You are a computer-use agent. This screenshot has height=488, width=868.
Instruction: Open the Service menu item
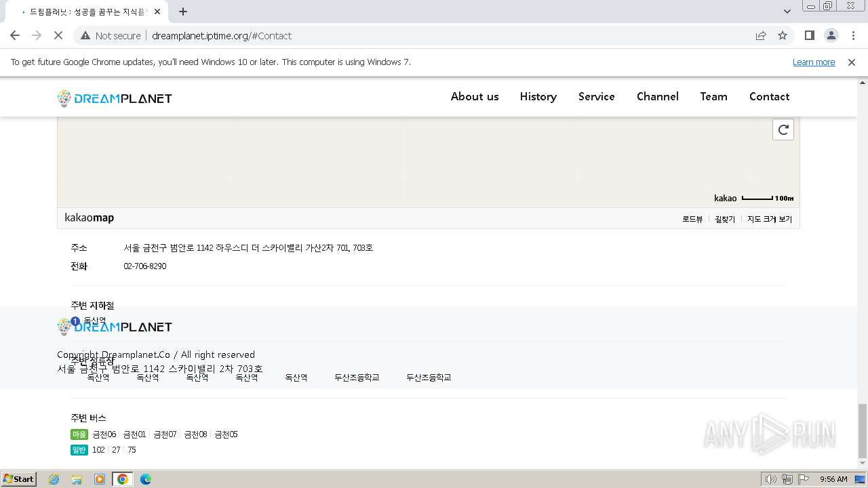click(597, 96)
